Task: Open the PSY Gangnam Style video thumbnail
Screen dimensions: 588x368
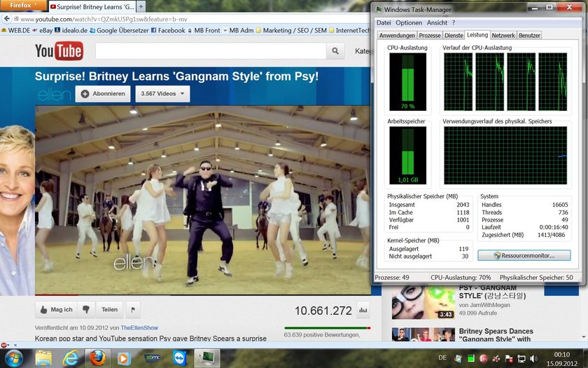Action: coord(423,302)
